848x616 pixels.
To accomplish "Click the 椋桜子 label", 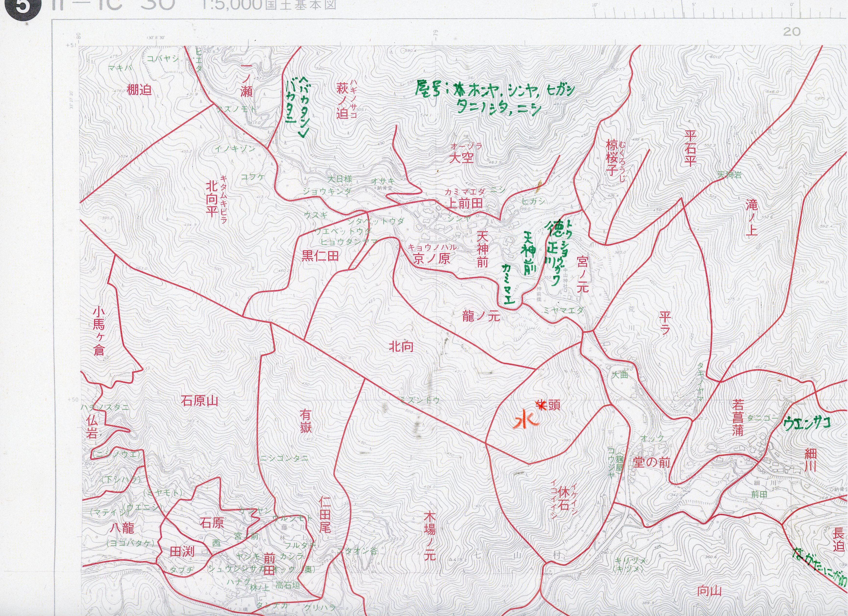I will point(611,157).
